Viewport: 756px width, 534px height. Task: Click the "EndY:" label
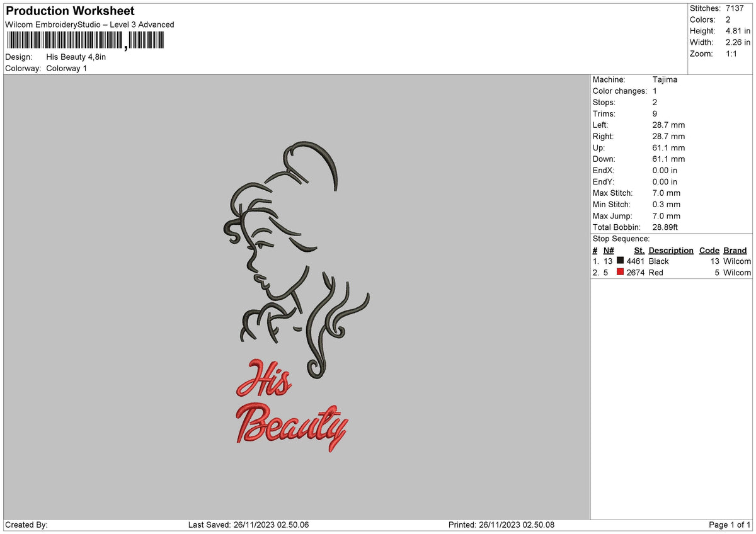coord(604,181)
